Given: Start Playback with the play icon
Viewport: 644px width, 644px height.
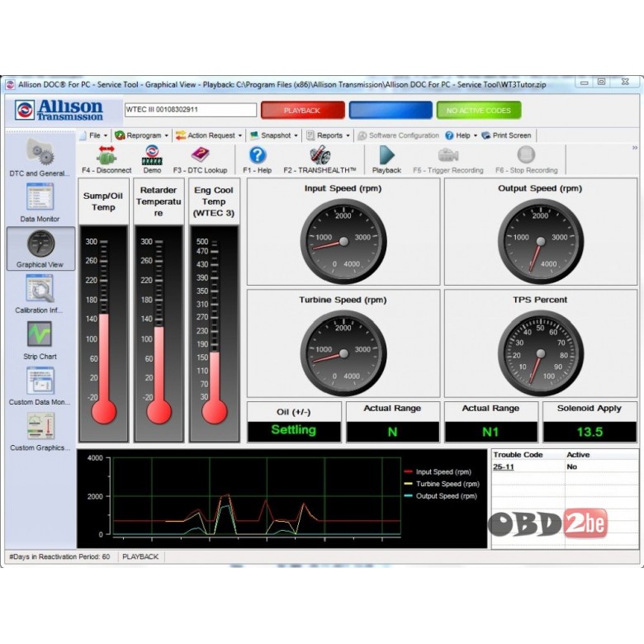Looking at the screenshot, I should coord(386,155).
